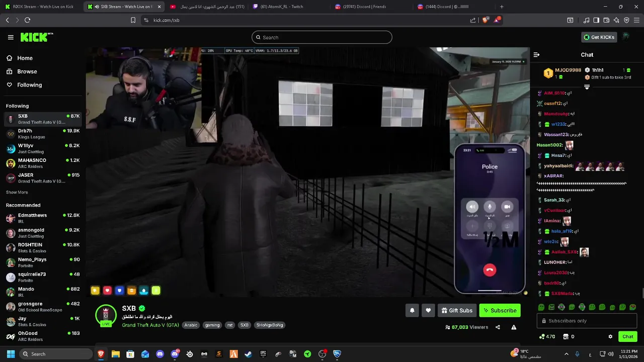
Task: Show hidden system tray icons
Action: point(566,354)
